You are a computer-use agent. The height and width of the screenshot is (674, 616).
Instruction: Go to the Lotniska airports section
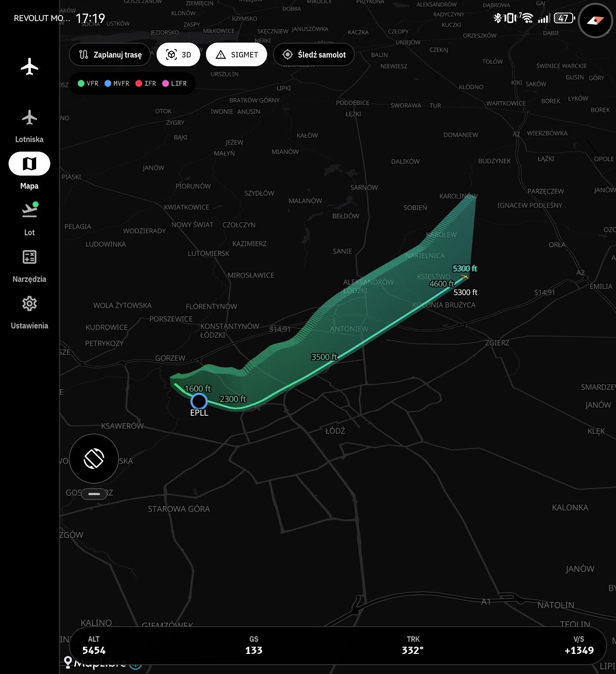coord(29,126)
